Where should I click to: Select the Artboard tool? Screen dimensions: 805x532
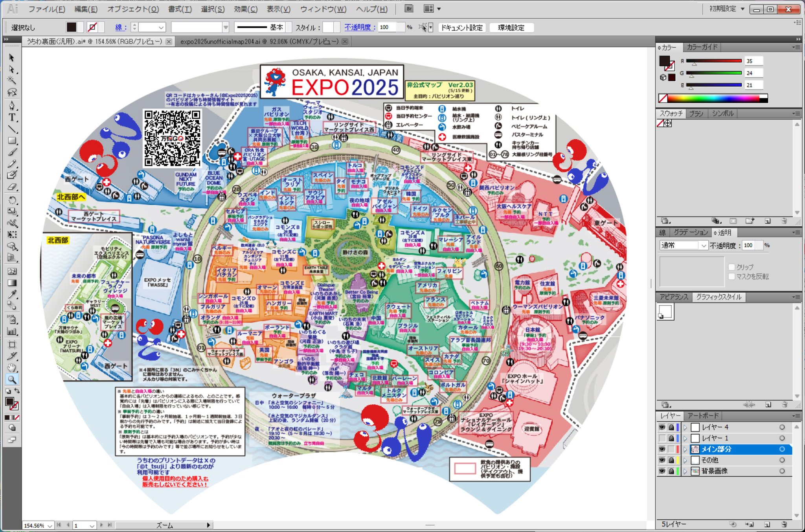click(12, 345)
